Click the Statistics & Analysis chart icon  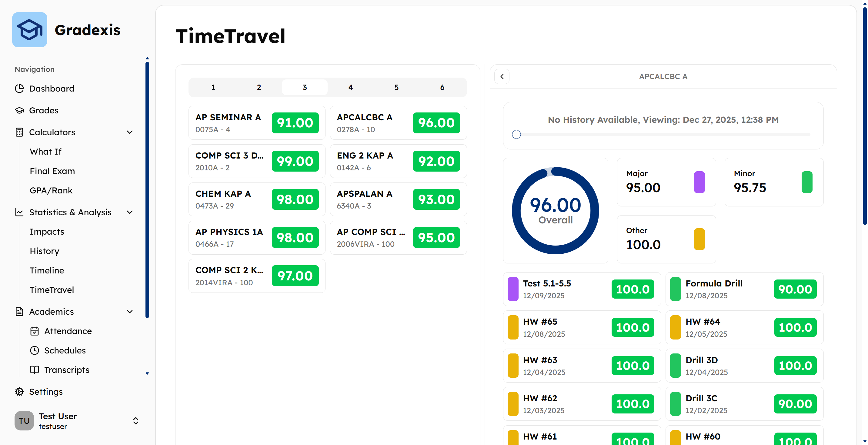coord(19,212)
